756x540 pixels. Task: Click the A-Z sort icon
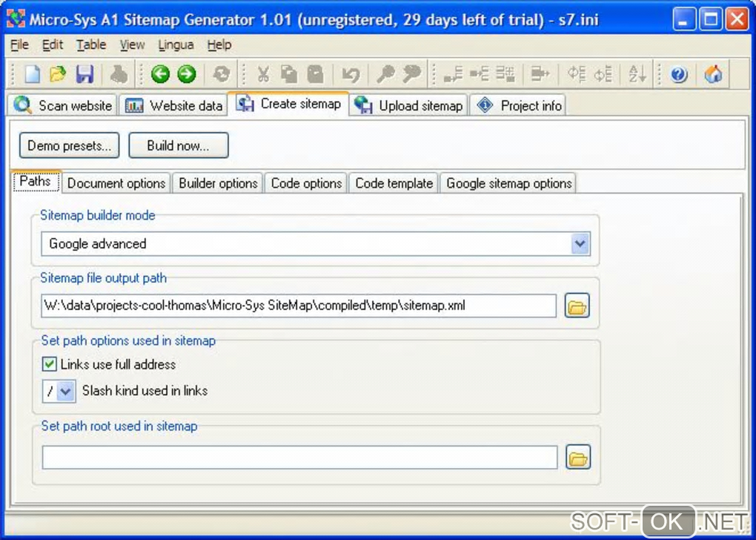[637, 74]
